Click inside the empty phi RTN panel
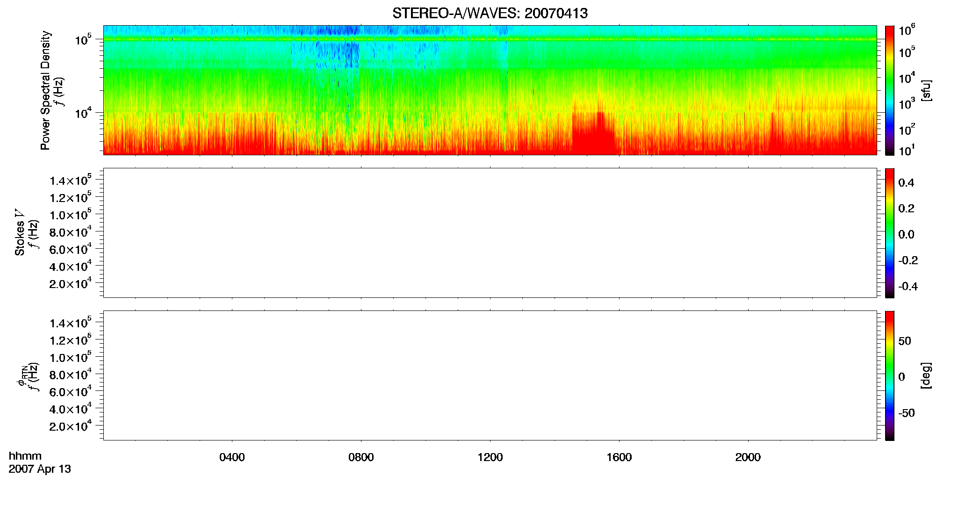 pos(490,375)
